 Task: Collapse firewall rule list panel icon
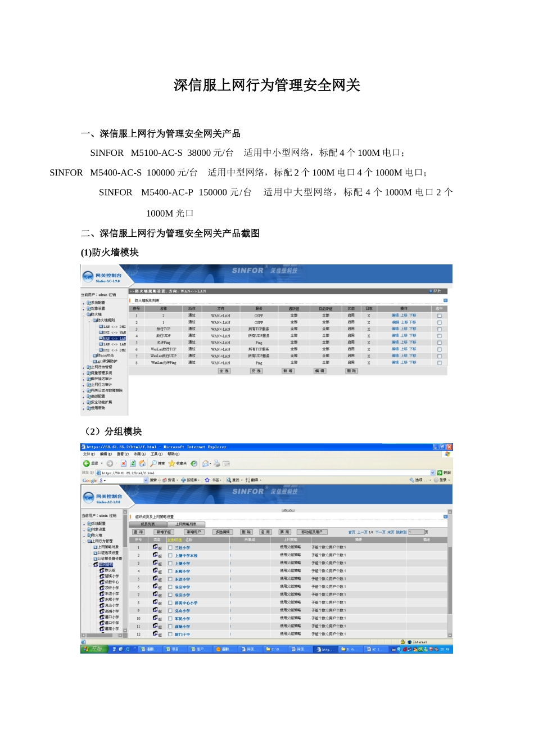[446, 300]
